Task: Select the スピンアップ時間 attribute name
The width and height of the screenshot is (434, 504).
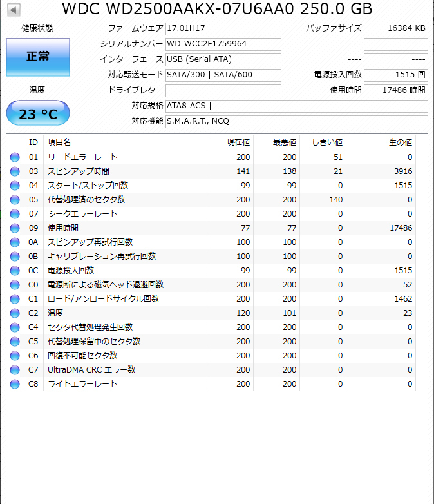Action: point(79,171)
